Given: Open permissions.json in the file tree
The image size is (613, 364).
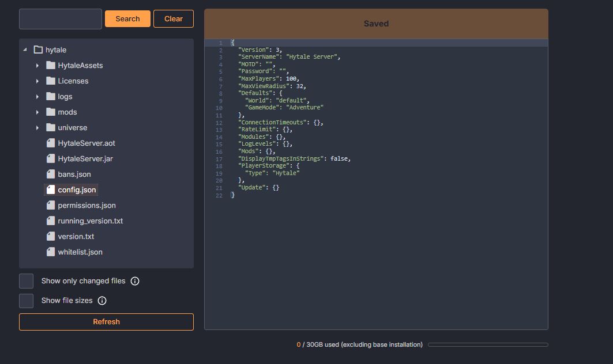Looking at the screenshot, I should click(x=87, y=206).
